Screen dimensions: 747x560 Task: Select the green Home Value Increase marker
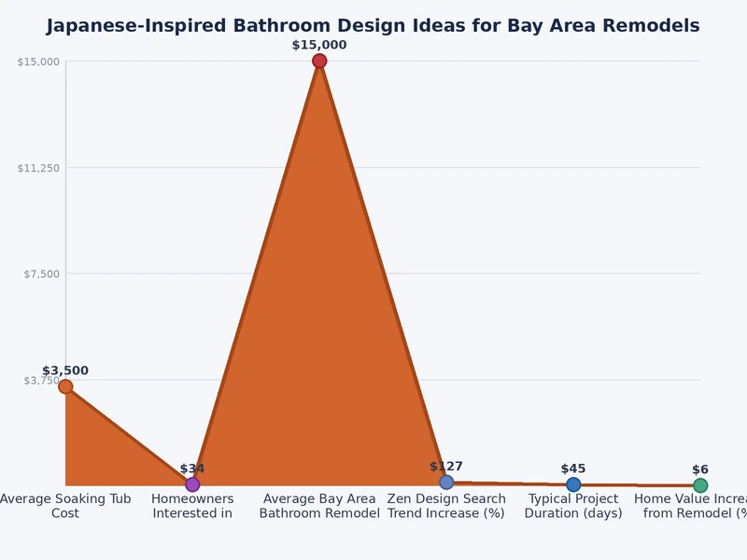pos(700,485)
